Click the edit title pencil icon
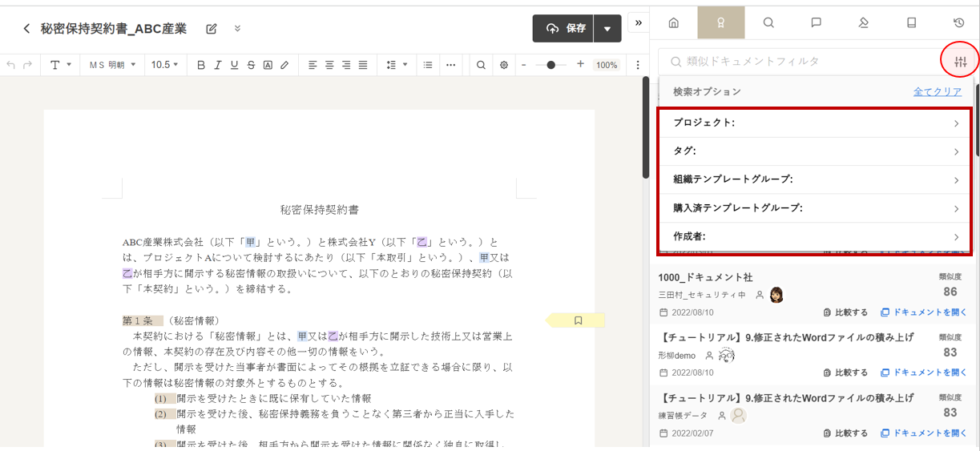The height and width of the screenshot is (451, 980). (x=212, y=29)
